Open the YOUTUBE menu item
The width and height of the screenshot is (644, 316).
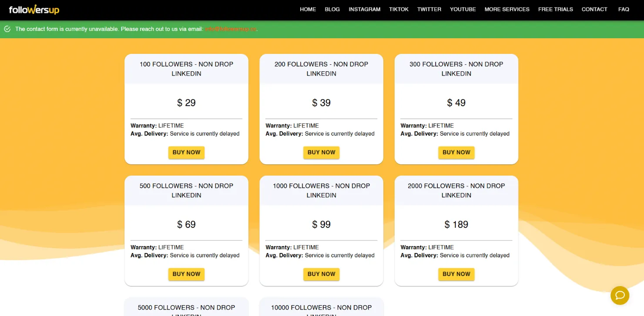463,9
